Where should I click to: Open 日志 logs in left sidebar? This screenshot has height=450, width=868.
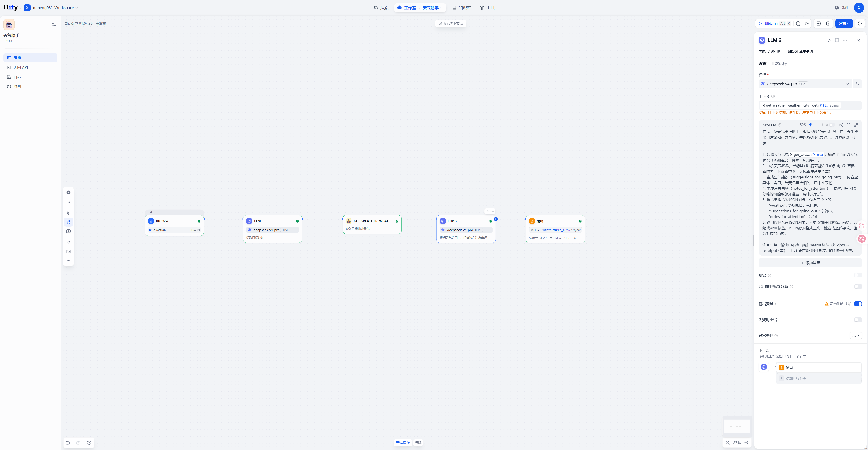coord(30,77)
